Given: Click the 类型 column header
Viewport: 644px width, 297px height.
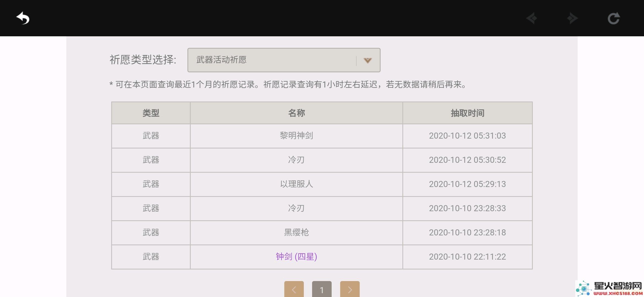Looking at the screenshot, I should click(x=151, y=113).
